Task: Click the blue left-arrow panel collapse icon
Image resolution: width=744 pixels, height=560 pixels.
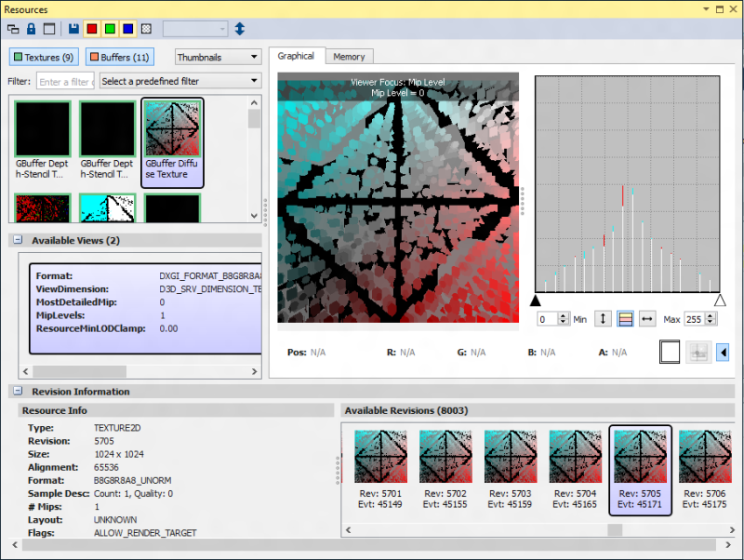Action: 723,353
